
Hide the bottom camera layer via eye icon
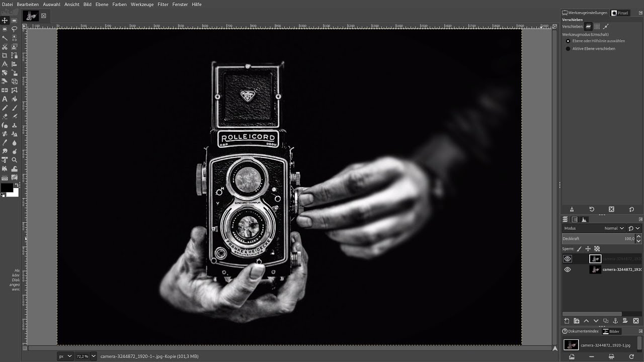point(568,269)
